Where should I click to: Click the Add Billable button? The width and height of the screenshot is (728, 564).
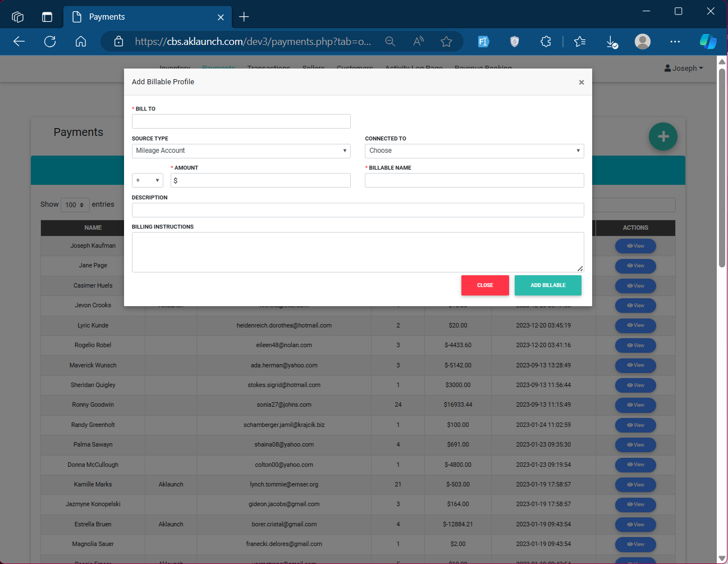pos(547,285)
